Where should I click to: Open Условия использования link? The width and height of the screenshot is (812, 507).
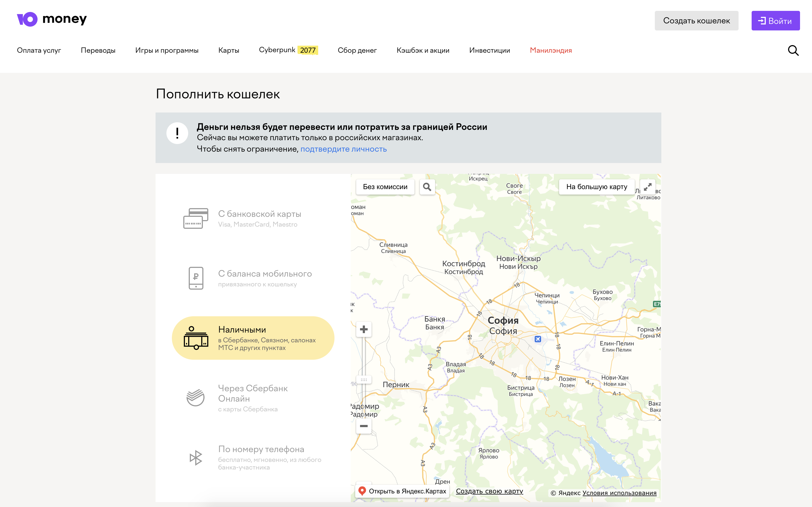click(x=619, y=493)
